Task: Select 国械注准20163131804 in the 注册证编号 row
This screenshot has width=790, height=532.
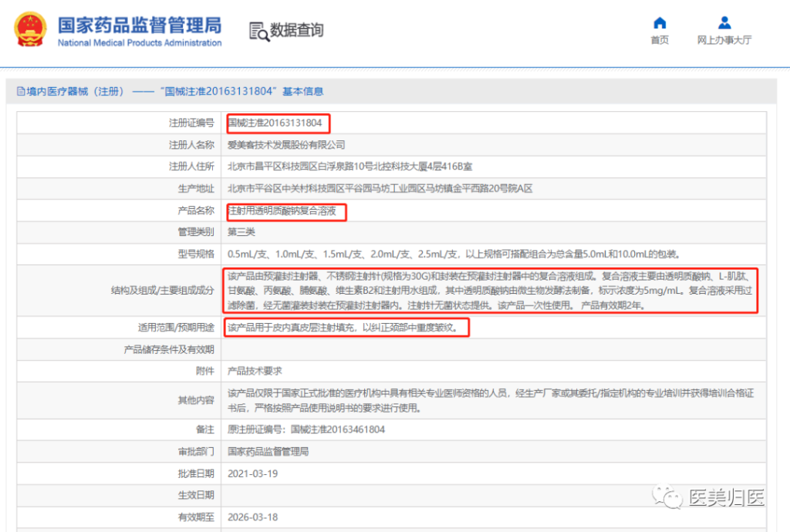Action: (x=275, y=123)
